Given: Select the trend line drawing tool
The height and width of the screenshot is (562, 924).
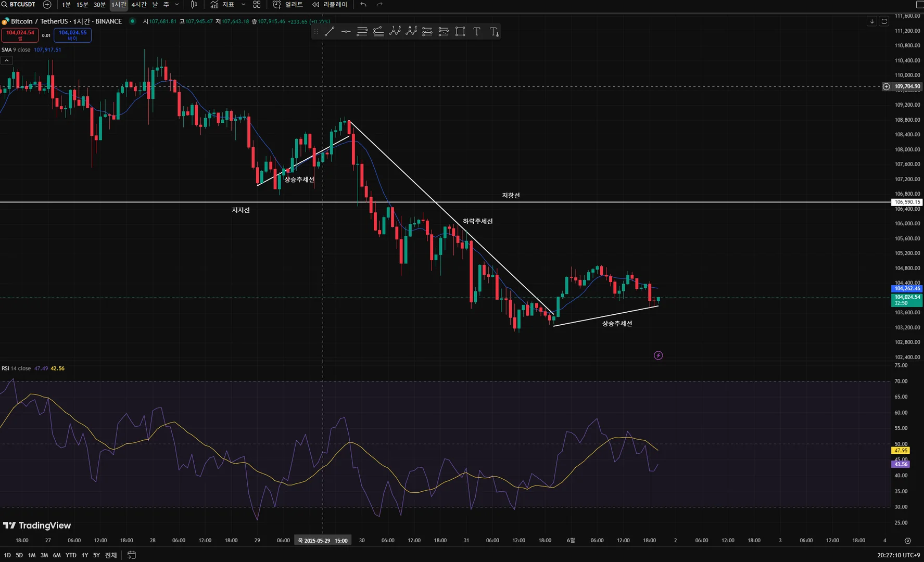Looking at the screenshot, I should [330, 32].
